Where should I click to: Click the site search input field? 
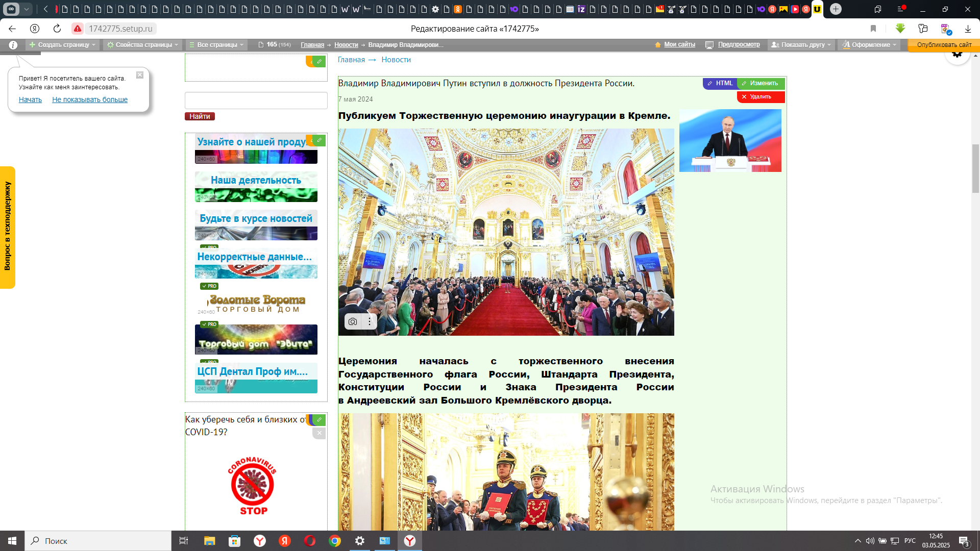click(x=256, y=101)
